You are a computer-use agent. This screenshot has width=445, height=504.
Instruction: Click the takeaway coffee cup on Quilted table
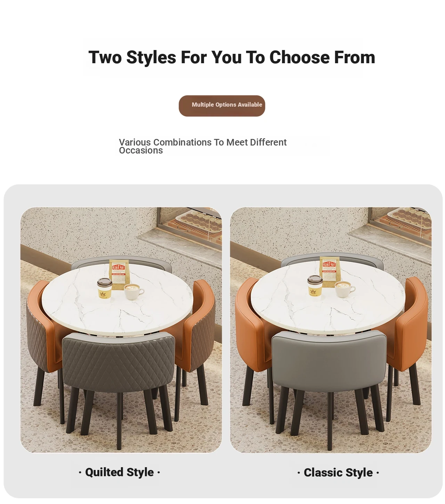click(x=104, y=288)
